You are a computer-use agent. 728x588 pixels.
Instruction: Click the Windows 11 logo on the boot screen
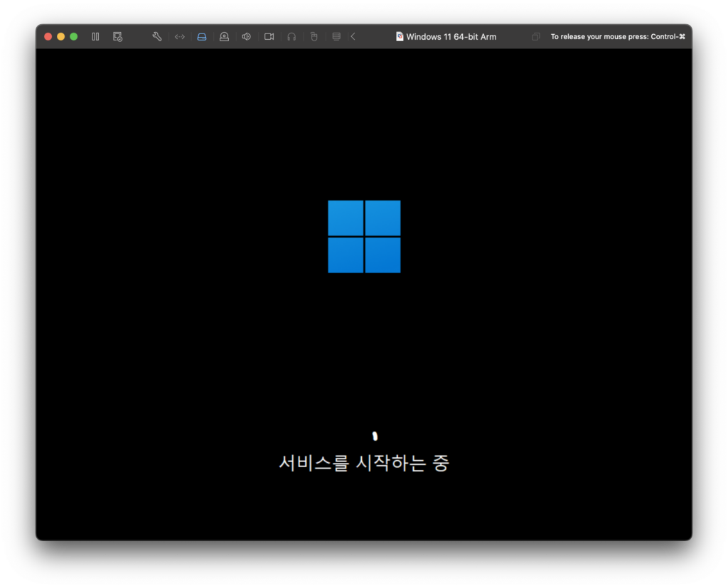[364, 236]
